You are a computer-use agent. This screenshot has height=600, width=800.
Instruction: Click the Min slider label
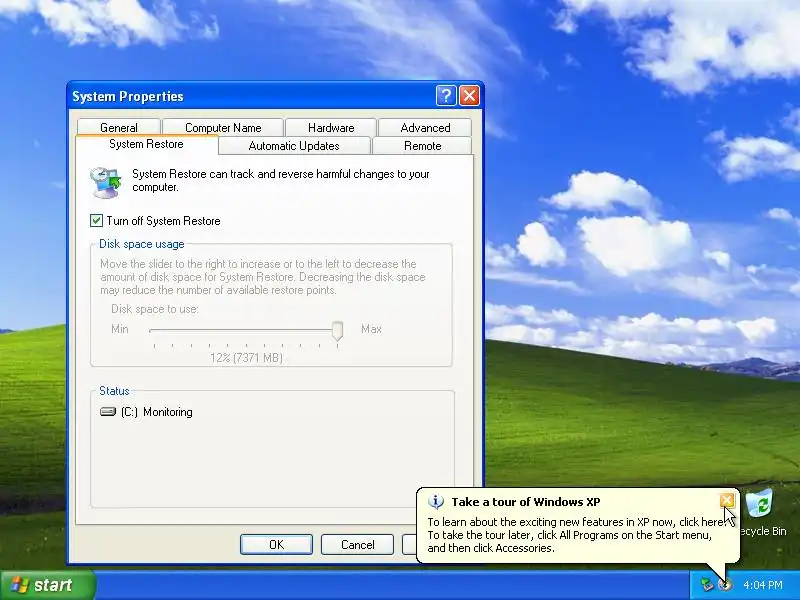point(120,329)
